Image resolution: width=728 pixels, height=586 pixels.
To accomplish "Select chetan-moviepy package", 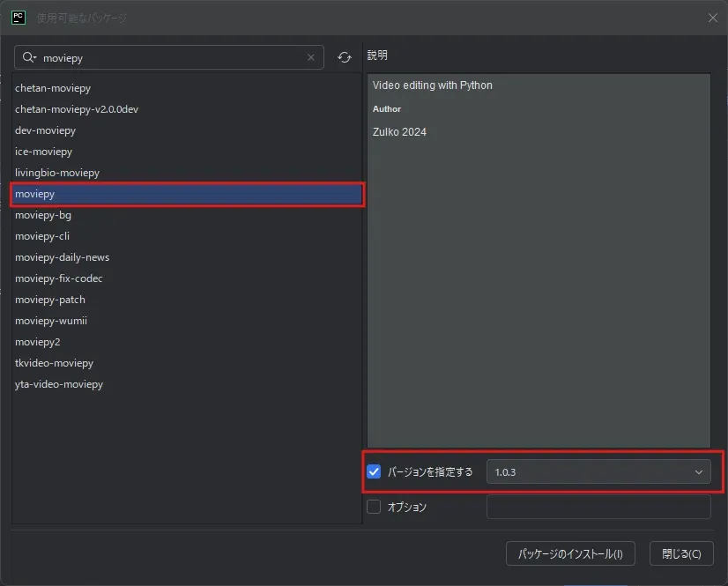I will pos(187,88).
